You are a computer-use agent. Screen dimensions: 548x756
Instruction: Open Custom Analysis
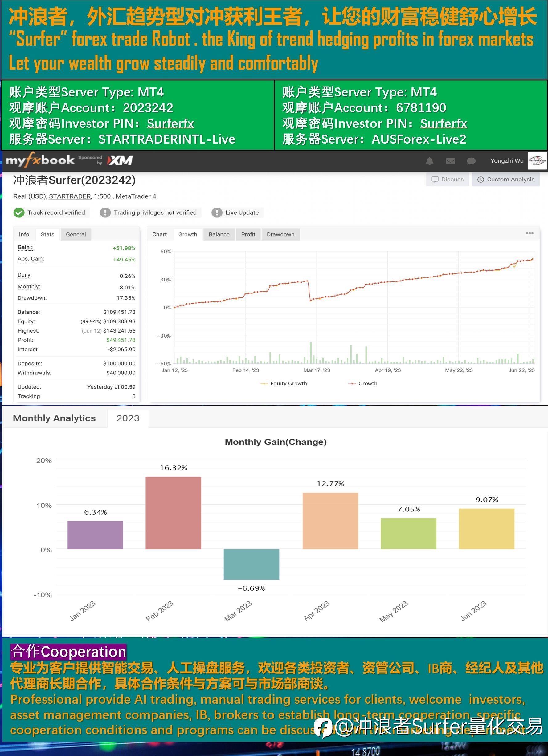506,179
